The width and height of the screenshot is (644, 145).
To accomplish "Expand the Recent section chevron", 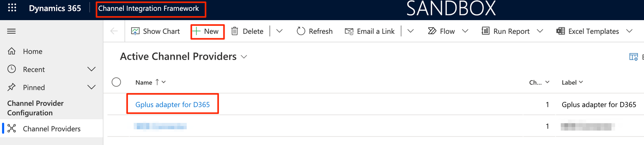I will [92, 69].
